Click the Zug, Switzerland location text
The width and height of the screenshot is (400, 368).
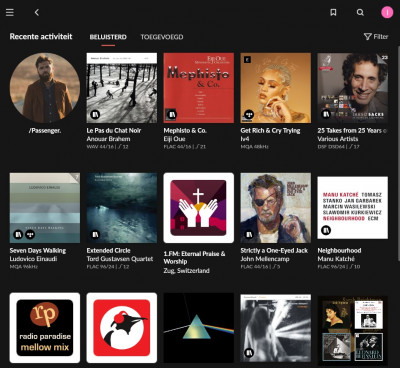(186, 271)
